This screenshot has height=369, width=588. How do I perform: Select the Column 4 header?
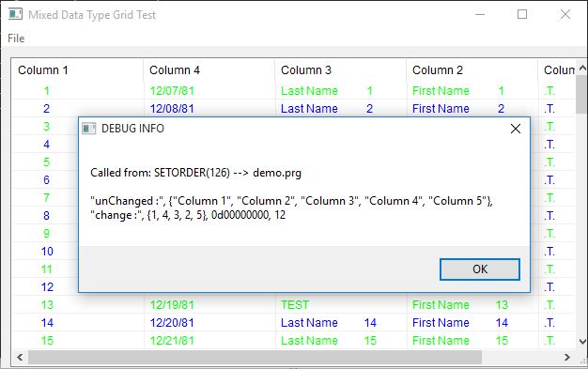pos(209,70)
